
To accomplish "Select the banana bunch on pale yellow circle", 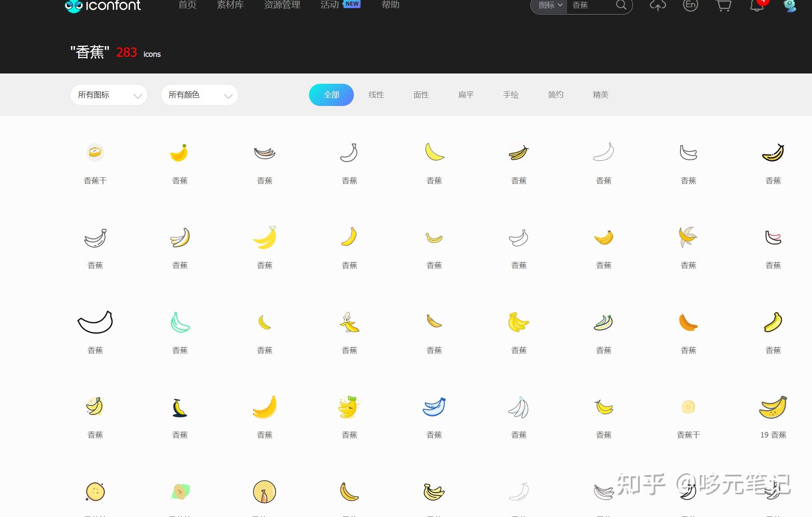I will click(x=95, y=406).
